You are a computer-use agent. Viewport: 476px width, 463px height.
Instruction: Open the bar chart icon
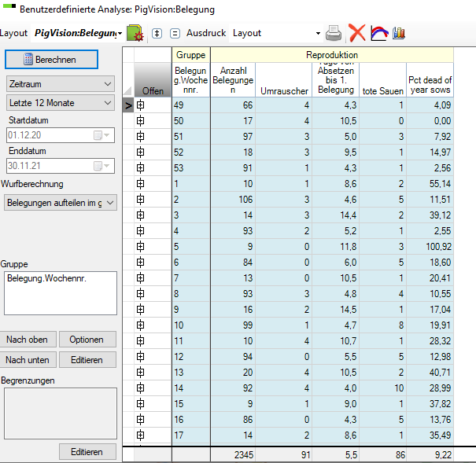(399, 33)
